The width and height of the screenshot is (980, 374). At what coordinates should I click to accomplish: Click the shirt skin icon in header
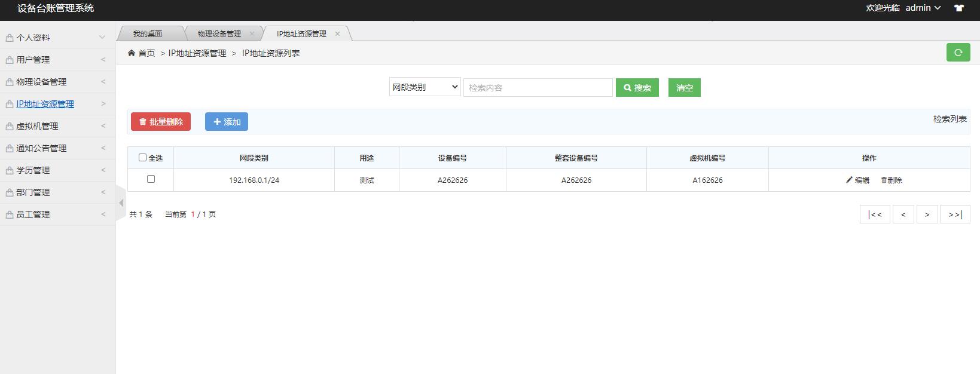pyautogui.click(x=959, y=8)
